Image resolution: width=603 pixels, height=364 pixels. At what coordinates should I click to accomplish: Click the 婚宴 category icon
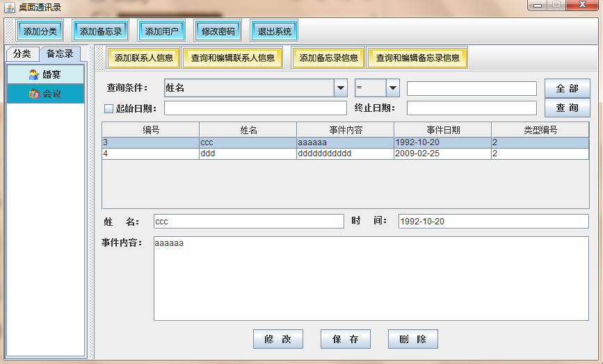(34, 74)
